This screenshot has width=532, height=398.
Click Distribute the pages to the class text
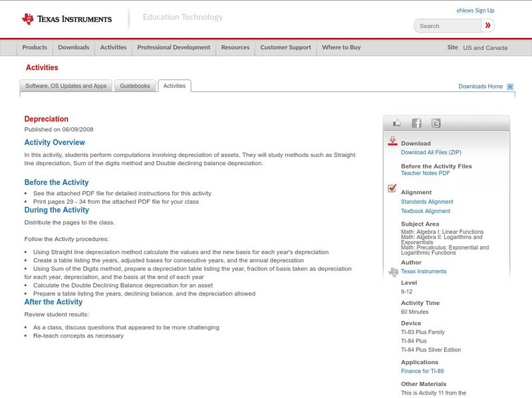(x=70, y=222)
